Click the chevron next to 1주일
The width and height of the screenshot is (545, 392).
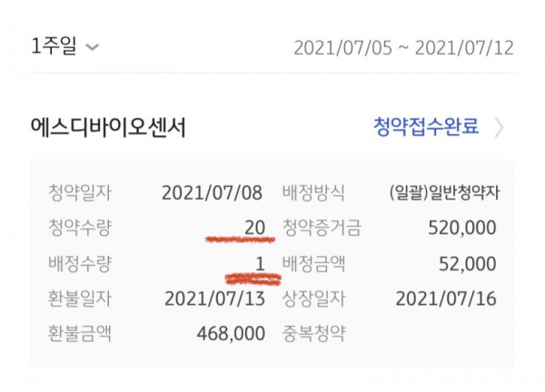93,47
